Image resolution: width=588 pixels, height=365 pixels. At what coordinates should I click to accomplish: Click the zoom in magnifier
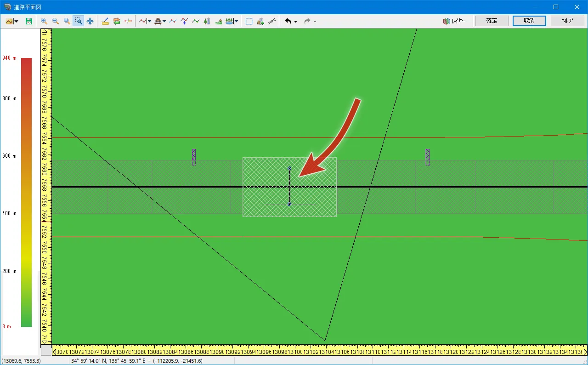(44, 21)
